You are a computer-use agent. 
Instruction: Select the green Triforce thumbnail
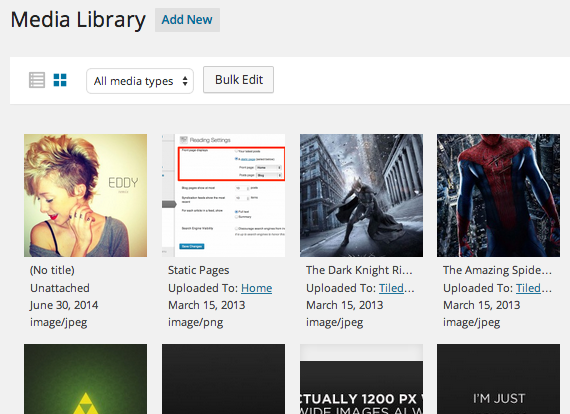tap(85, 379)
